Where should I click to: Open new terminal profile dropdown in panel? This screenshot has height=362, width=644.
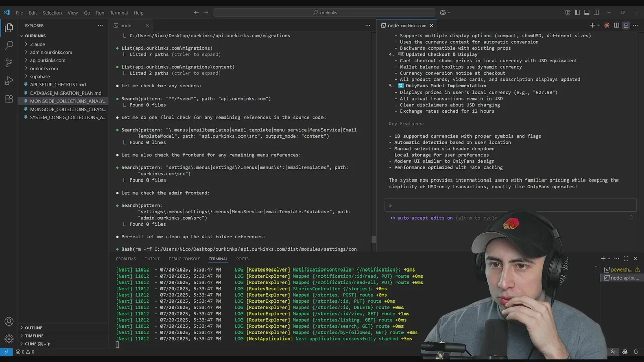pos(609,259)
